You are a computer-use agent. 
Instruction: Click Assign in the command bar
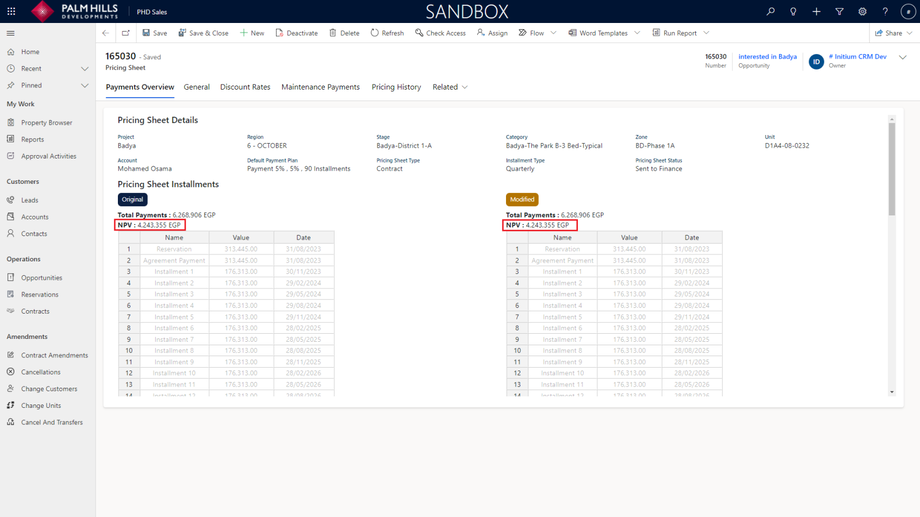point(492,33)
